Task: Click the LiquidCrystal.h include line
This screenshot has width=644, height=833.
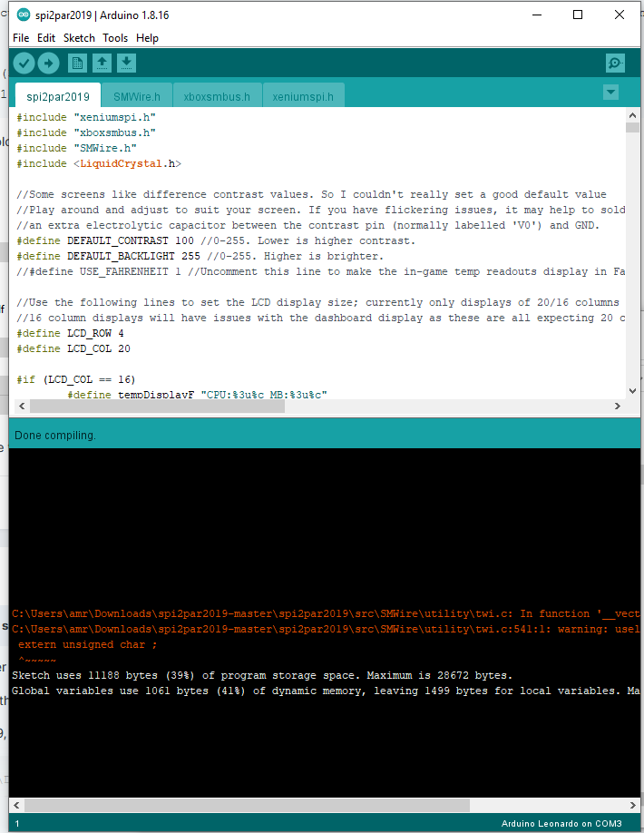Action: click(x=99, y=163)
